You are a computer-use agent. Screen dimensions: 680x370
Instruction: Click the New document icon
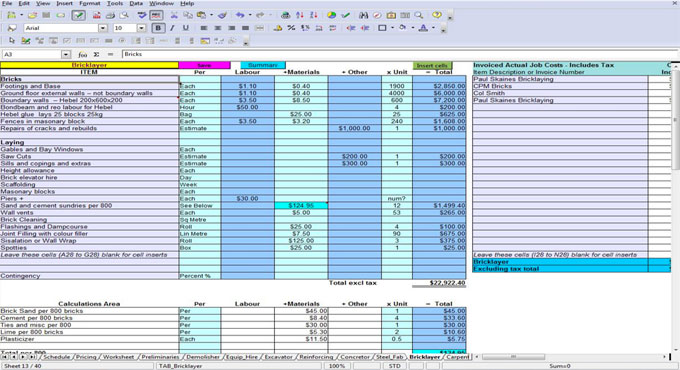point(11,15)
